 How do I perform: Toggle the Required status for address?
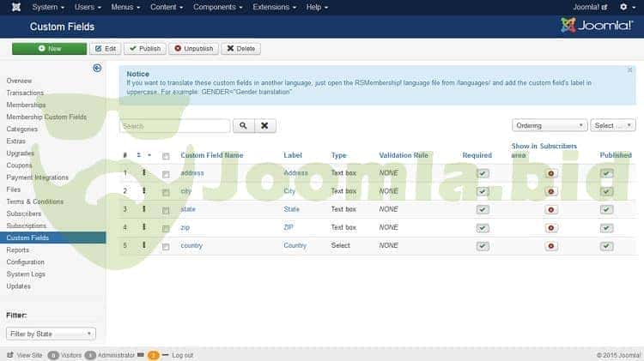[x=483, y=173]
